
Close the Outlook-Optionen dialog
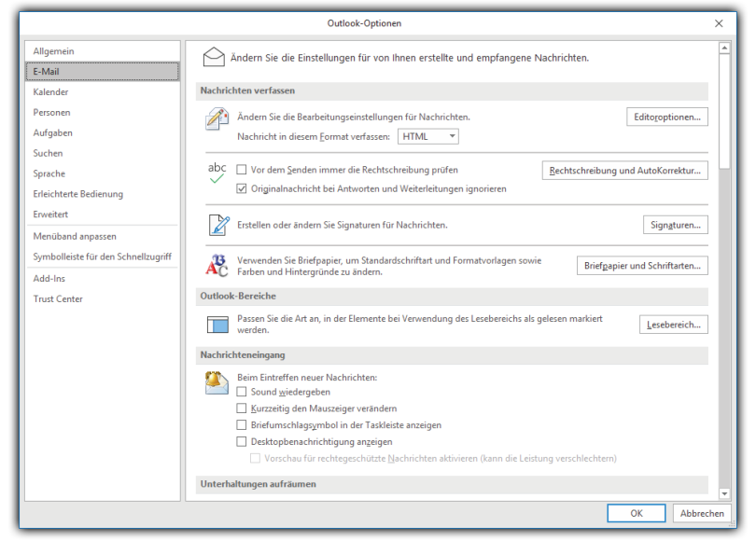click(719, 23)
